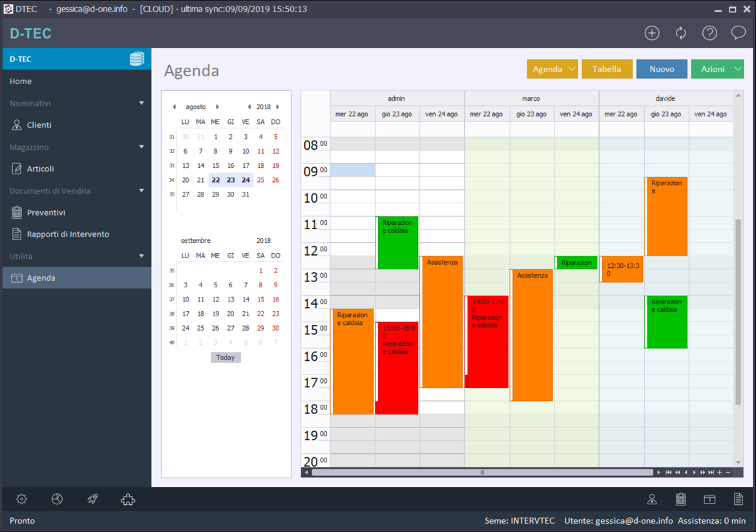Click the pie chart icon at bottom

tap(57, 499)
